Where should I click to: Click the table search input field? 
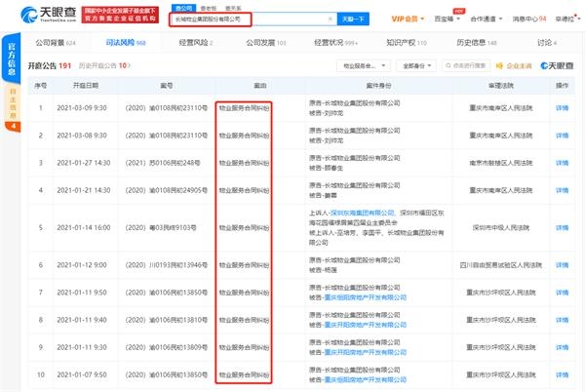466,65
